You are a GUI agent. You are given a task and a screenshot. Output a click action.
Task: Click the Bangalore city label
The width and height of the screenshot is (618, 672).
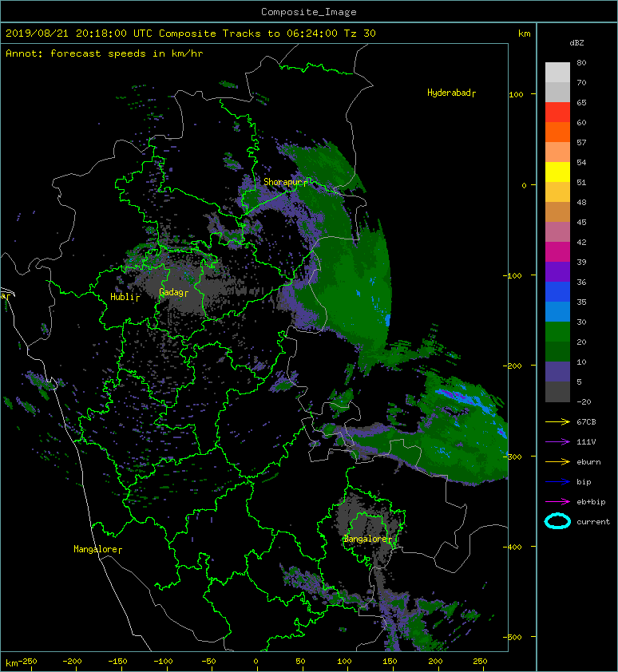pyautogui.click(x=367, y=539)
